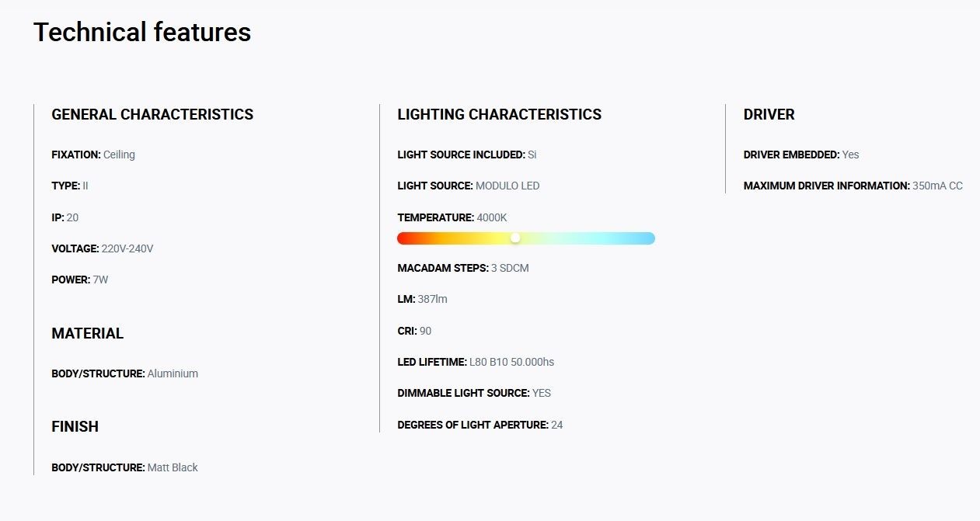Click the Light Source MODULO LED entry
Screen dimensions: 980x521
[469, 186]
